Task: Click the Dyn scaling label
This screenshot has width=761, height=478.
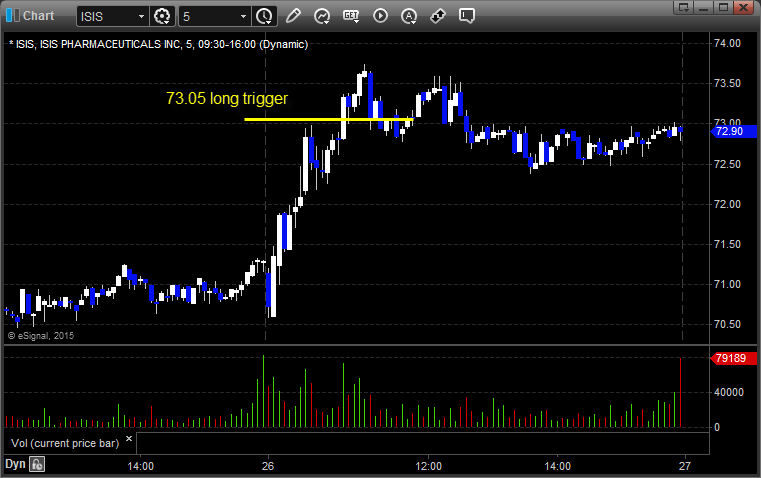Action: 15,464
